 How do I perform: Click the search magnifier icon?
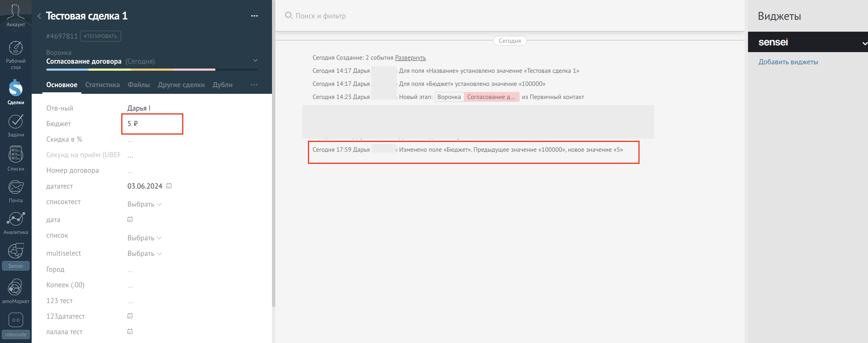tap(288, 15)
